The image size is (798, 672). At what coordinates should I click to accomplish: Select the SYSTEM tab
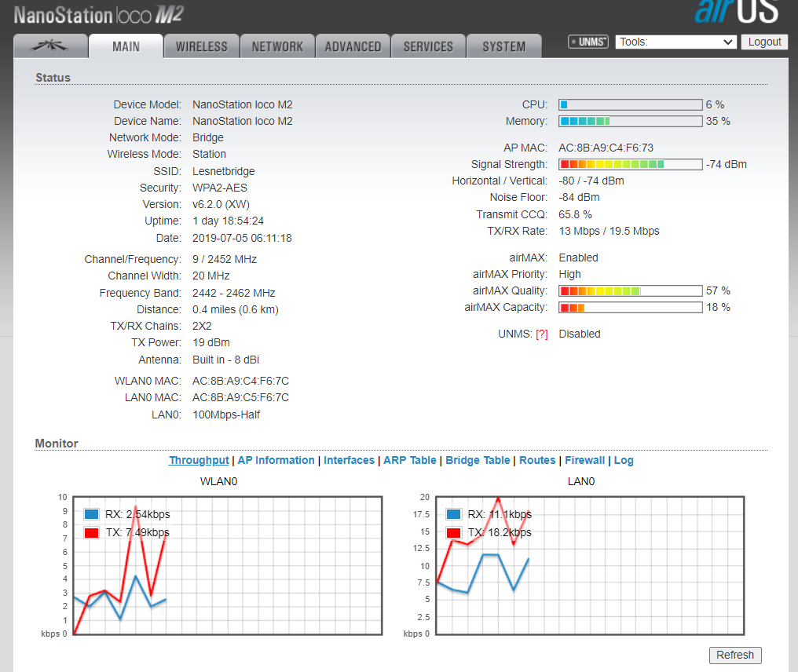tap(503, 46)
